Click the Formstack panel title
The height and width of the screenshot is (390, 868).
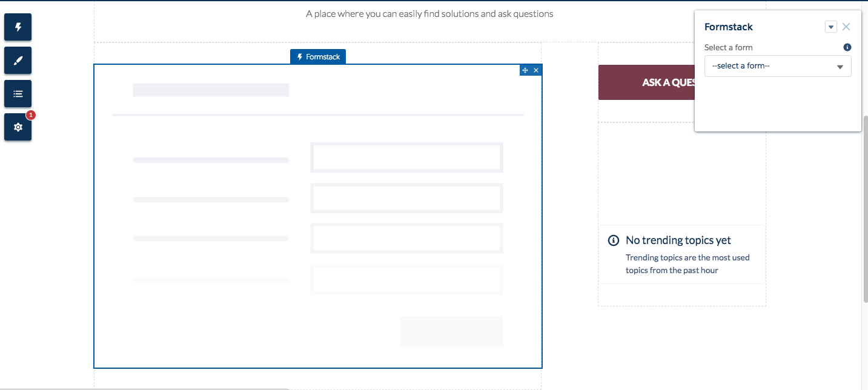point(729,27)
